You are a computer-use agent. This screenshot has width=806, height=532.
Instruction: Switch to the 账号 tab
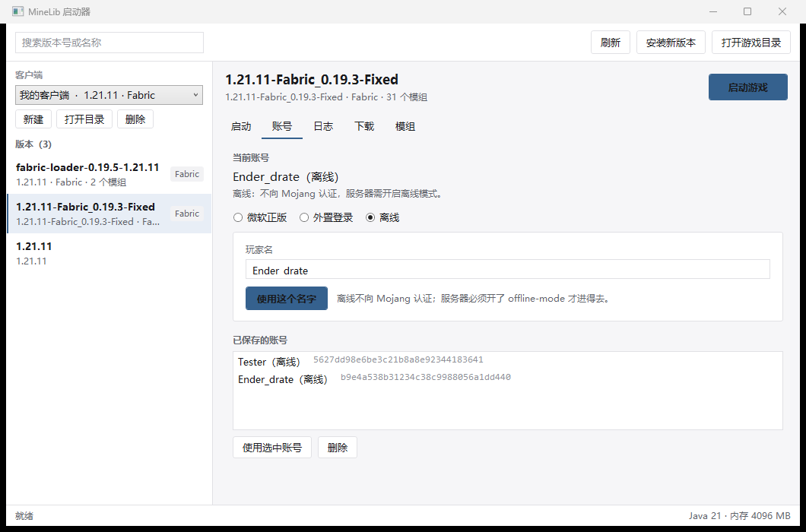[x=281, y=126]
